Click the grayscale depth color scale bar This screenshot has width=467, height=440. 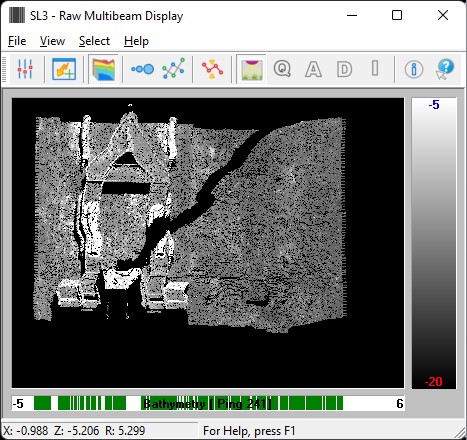click(434, 243)
